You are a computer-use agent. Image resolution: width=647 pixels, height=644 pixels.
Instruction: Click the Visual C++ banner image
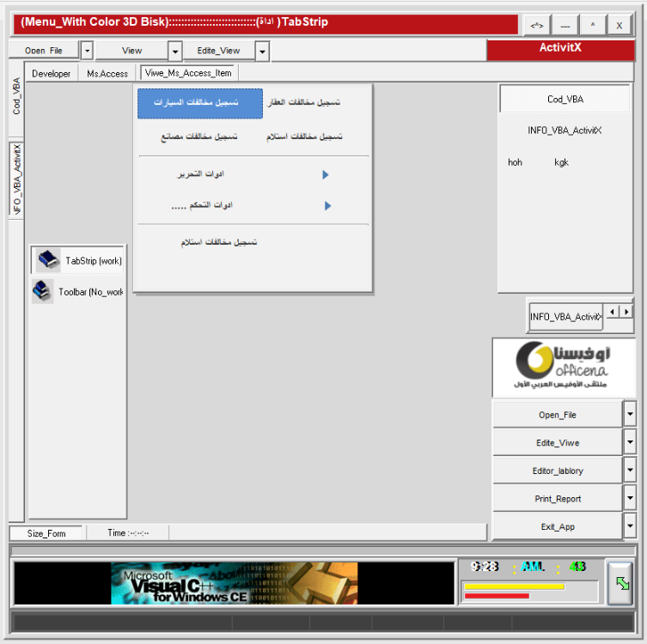pos(234,583)
